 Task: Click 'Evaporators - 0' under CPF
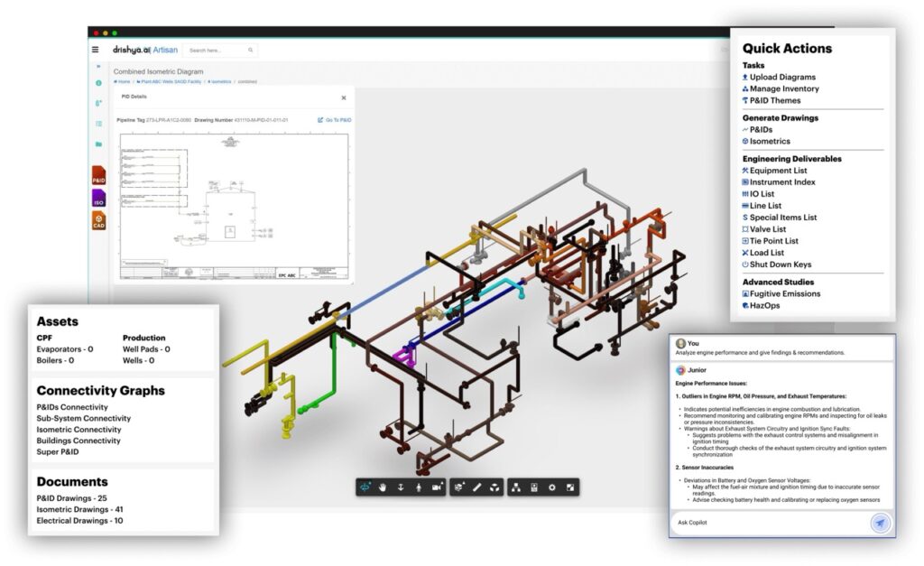(65, 349)
